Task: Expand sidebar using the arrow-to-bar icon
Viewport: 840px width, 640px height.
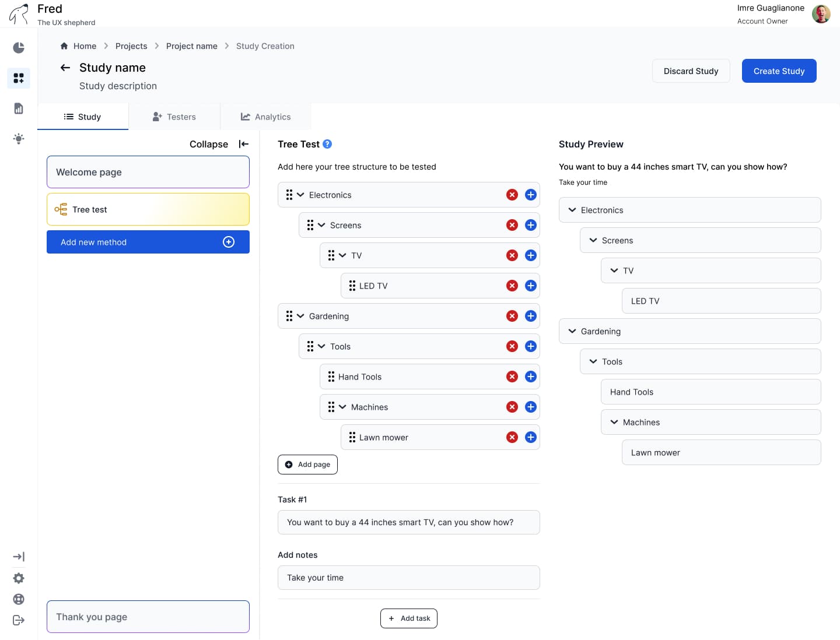Action: [x=19, y=557]
